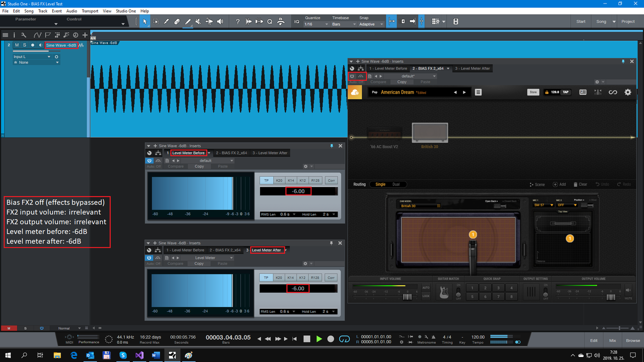The width and height of the screenshot is (644, 362).
Task: Select 2 - BIAS FX 2_x64 tab in Level Meter Before window
Action: point(231,153)
